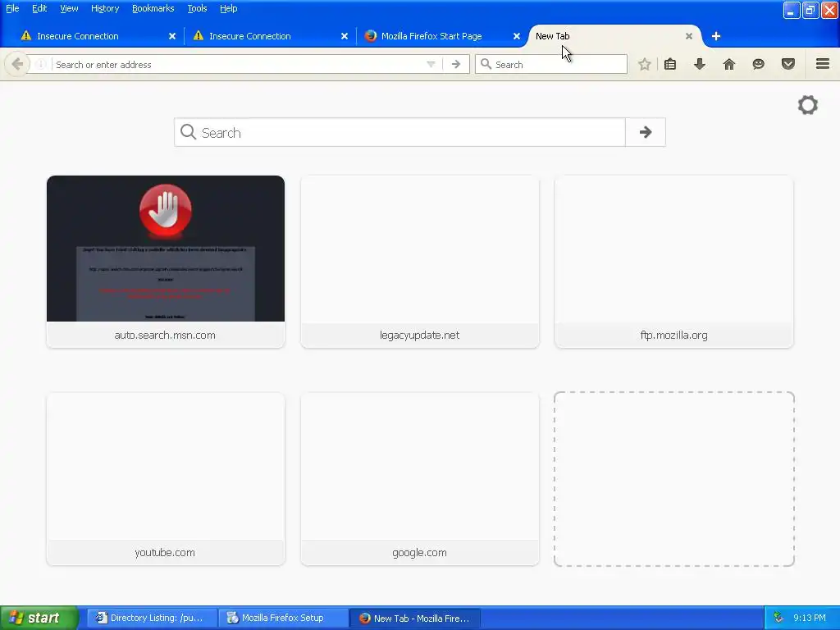
Task: Close the first Insecure Connection tab
Action: (x=172, y=36)
